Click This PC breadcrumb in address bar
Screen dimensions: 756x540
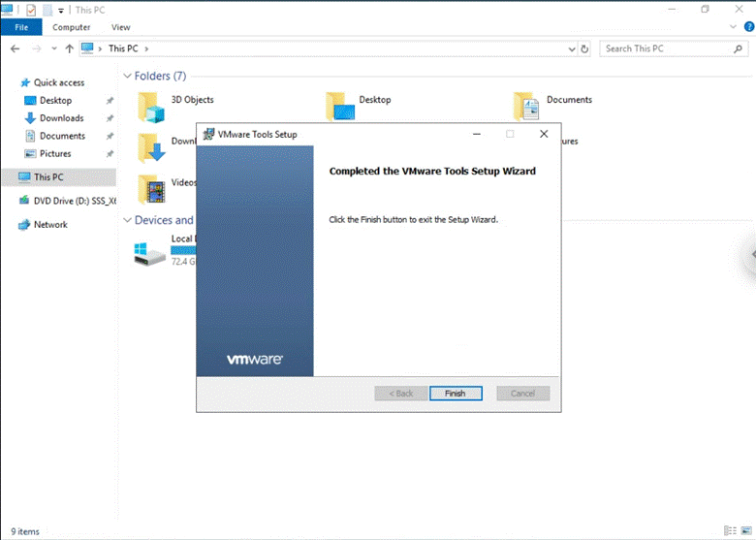coord(123,48)
